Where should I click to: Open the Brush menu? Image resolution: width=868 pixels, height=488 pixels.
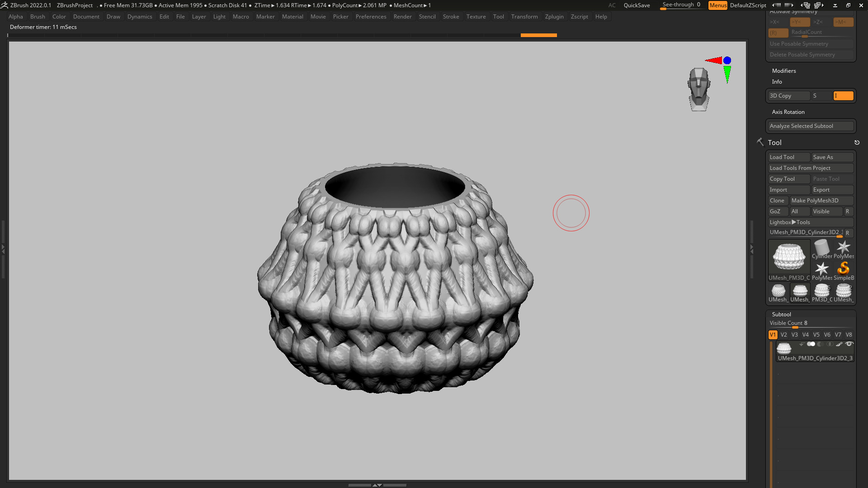(x=38, y=17)
